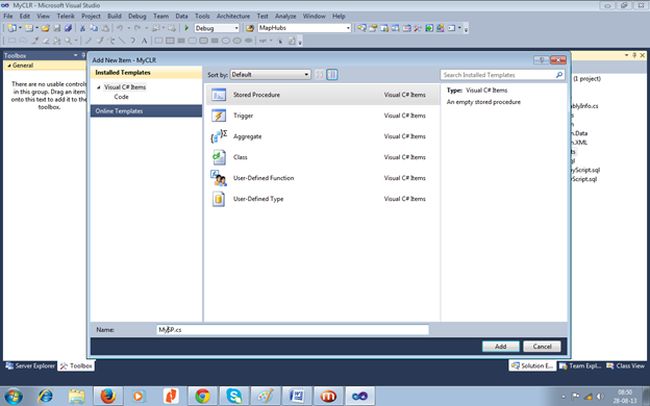The image size is (650, 406).
Task: Click the dialog help question button
Action: coord(541,60)
